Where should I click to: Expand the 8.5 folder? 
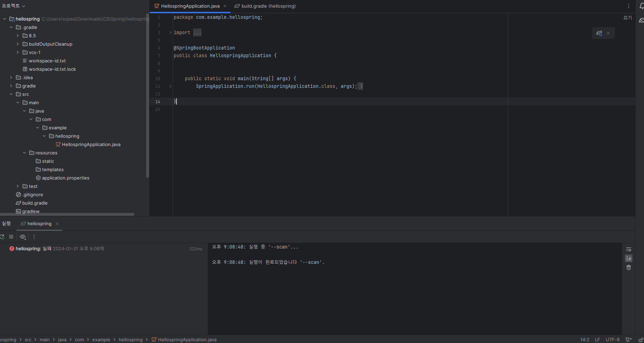point(18,36)
